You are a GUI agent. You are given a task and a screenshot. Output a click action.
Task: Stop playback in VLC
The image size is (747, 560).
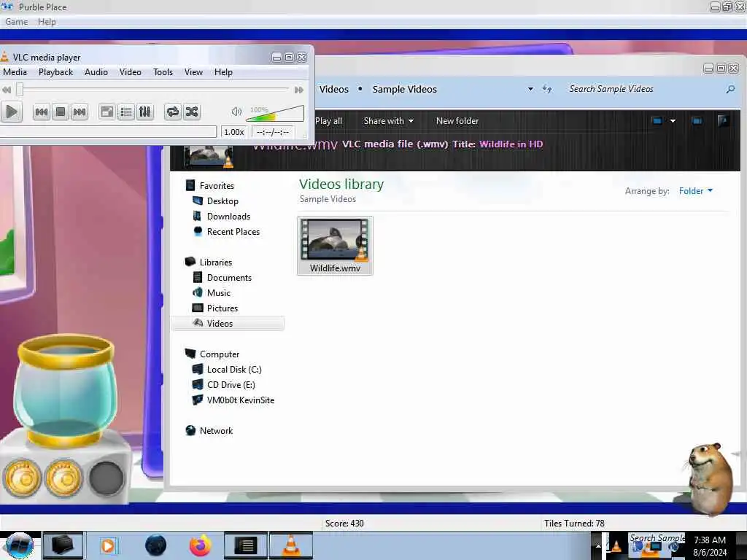point(61,112)
